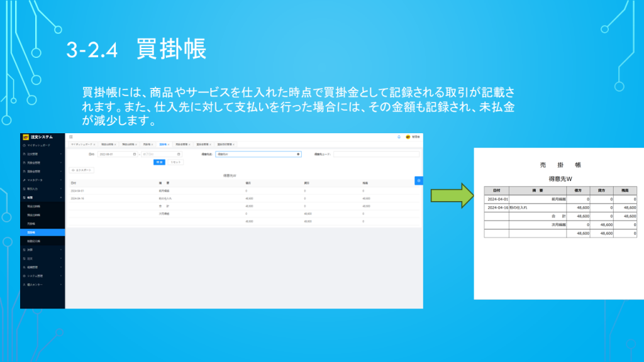Expand the 個人センター sidebar menu

pyautogui.click(x=42, y=285)
